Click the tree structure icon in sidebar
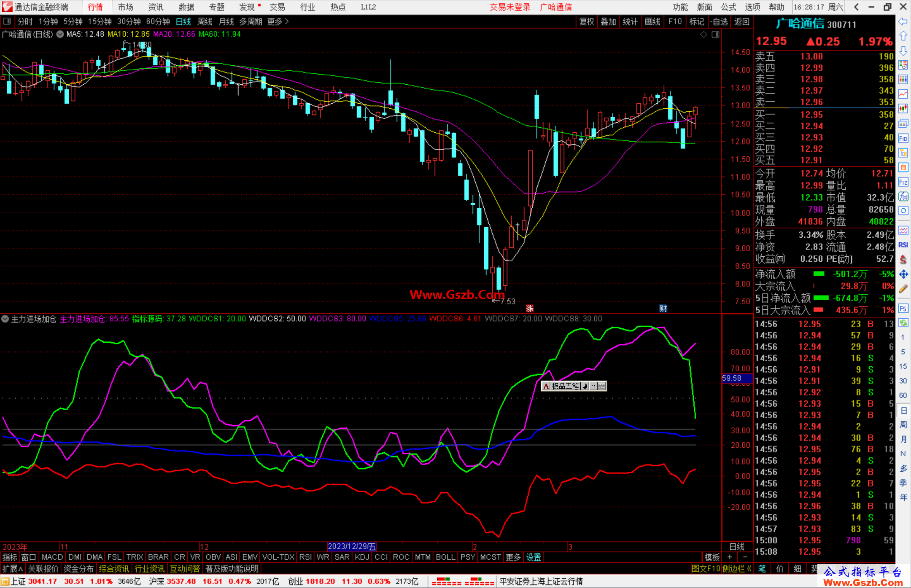The width and height of the screenshot is (911, 588). click(903, 153)
